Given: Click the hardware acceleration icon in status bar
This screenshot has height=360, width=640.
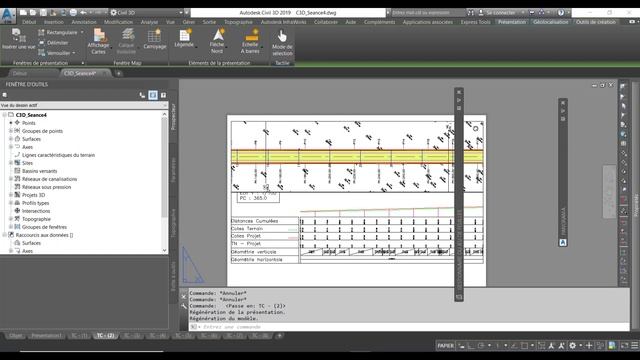Looking at the screenshot, I should coord(612,346).
